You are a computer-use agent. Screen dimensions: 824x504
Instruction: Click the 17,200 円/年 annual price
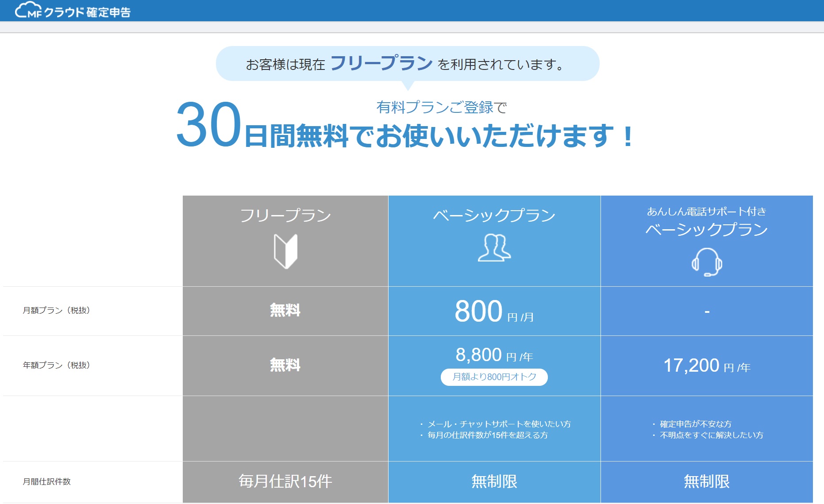click(x=707, y=365)
